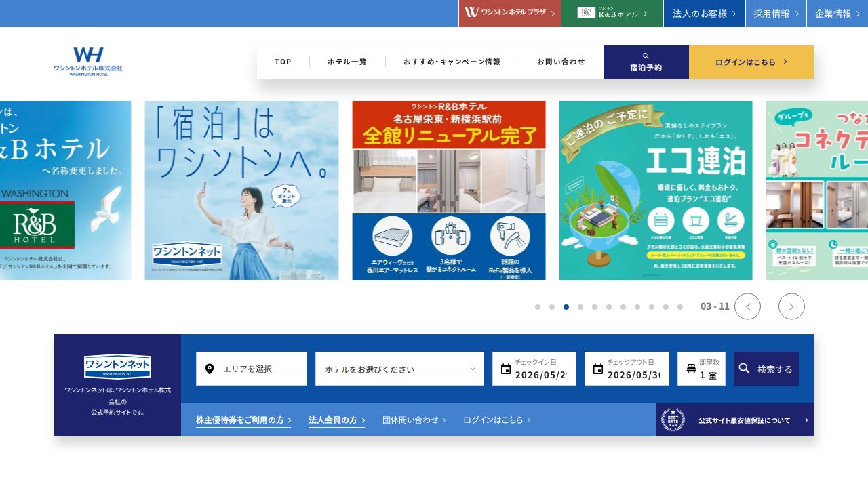The width and height of the screenshot is (868, 488).
Task: Open the 部屋数 room count selector
Action: click(701, 369)
